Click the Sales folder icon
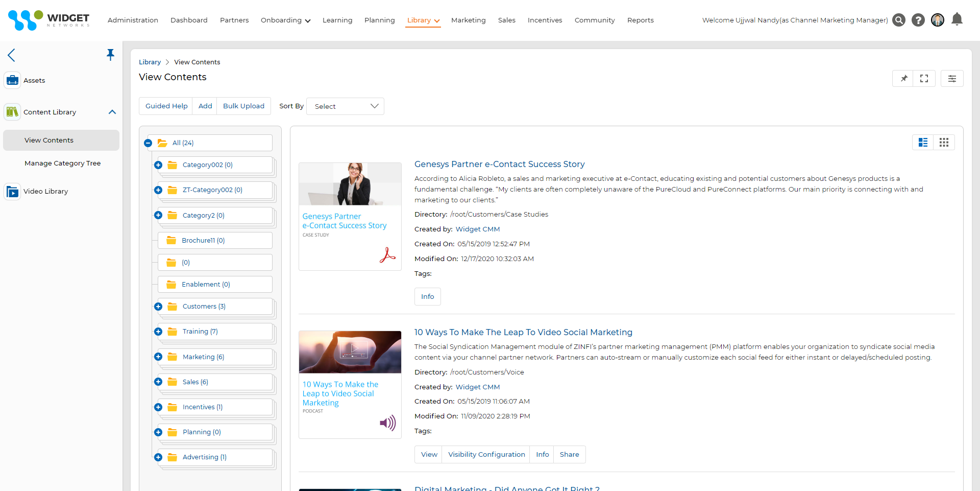The height and width of the screenshot is (491, 980). coord(173,382)
